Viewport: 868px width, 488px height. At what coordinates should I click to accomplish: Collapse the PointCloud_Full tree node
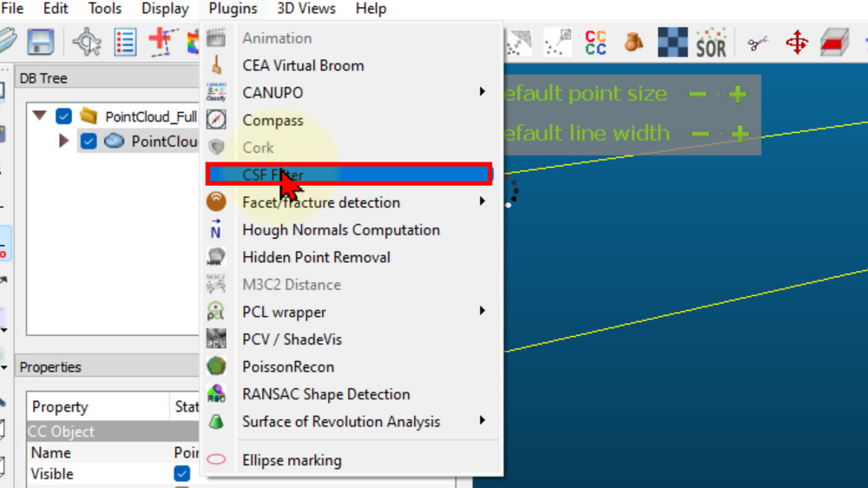tap(39, 115)
